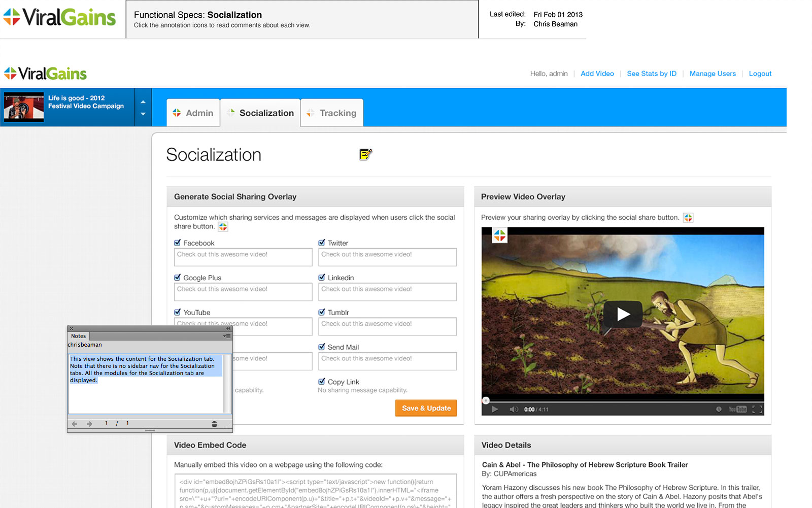This screenshot has height=508, width=812.
Task: Click the Google Plus message input field
Action: pos(243,291)
